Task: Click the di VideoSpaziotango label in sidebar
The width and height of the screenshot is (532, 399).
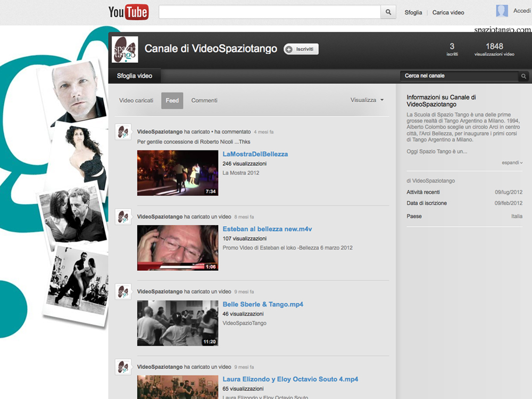Action: [430, 181]
